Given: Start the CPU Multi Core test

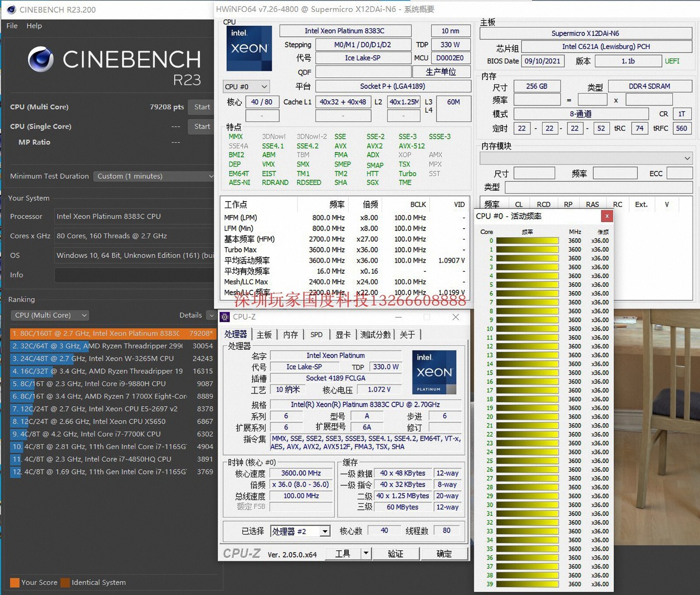Looking at the screenshot, I should (202, 107).
